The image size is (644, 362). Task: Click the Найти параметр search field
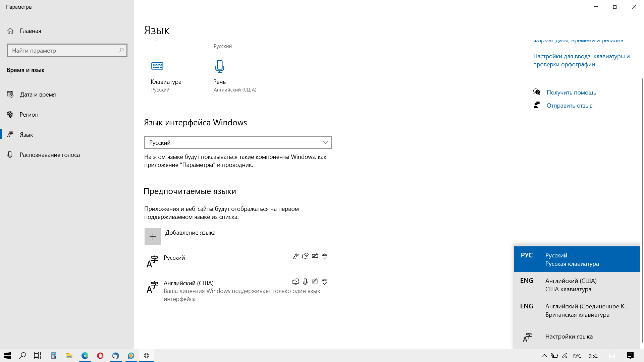coord(64,51)
